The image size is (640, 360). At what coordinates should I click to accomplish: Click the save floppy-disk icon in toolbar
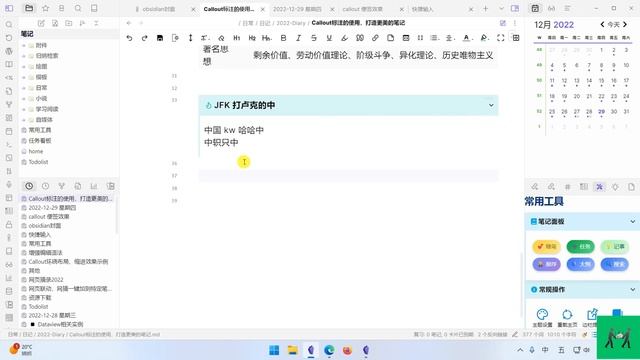[160, 38]
